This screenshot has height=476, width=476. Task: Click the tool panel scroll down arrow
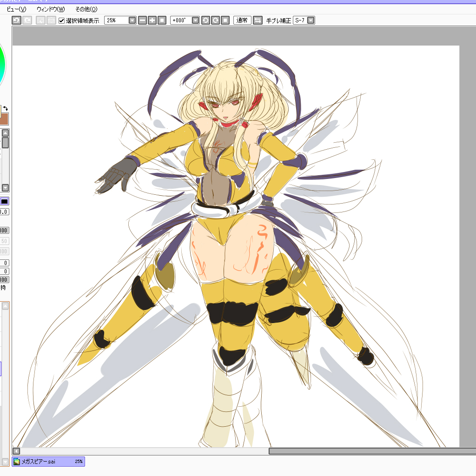click(x=5, y=187)
